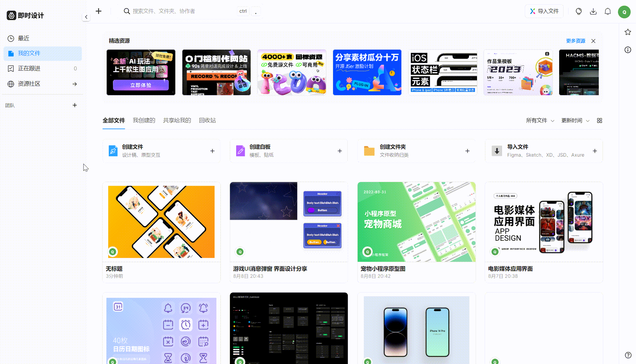Switch to grid view layout icon
The width and height of the screenshot is (636, 364).
coord(600,121)
